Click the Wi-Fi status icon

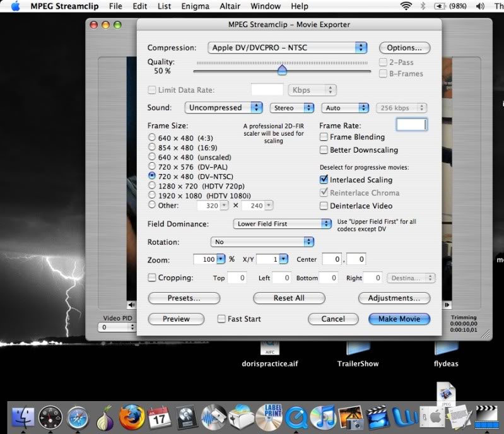(x=406, y=6)
